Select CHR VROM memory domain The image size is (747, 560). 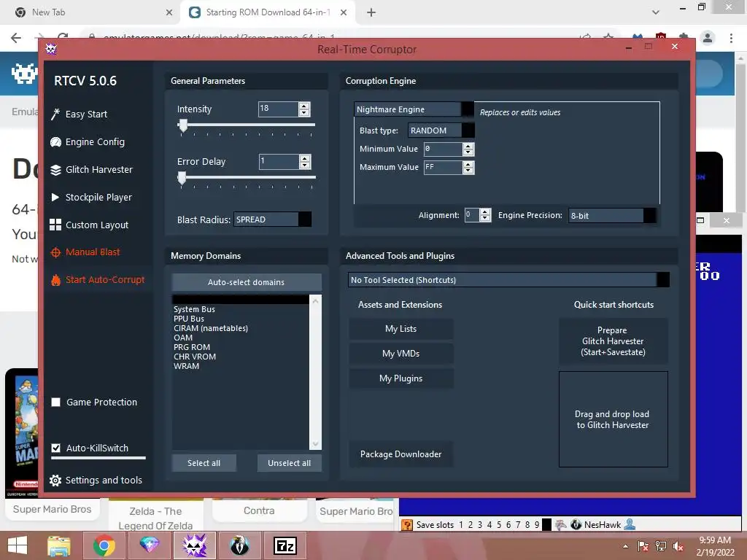click(241, 357)
